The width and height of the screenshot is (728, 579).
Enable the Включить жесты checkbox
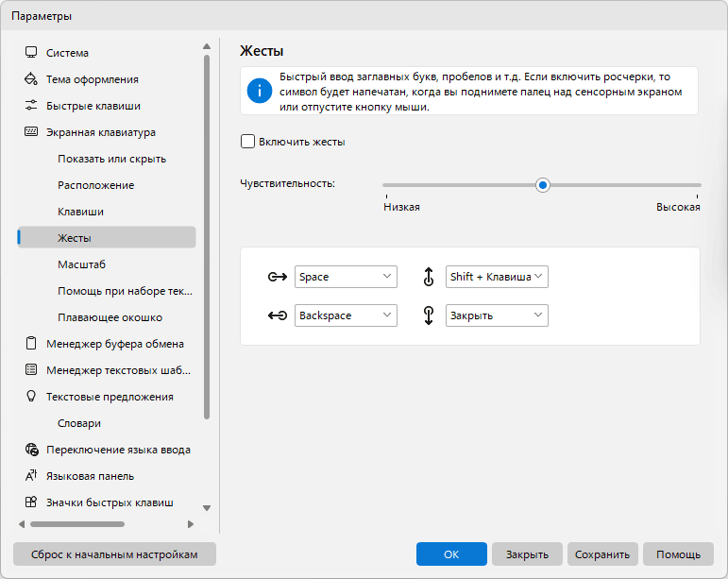tap(248, 141)
